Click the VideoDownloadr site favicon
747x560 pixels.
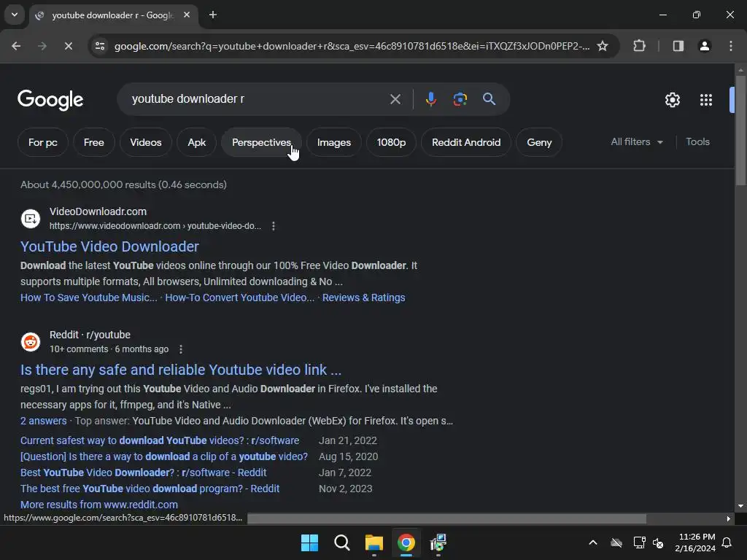coord(31,219)
